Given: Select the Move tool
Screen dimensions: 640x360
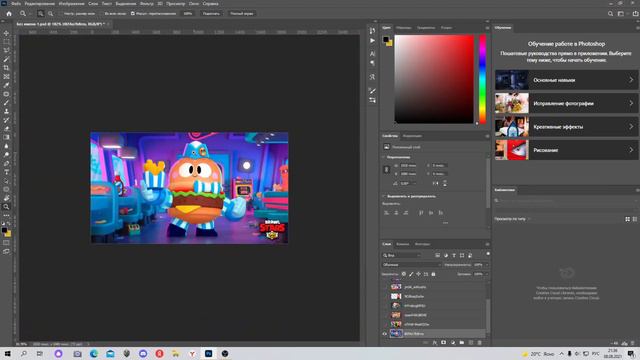Looking at the screenshot, I should pos(6,33).
